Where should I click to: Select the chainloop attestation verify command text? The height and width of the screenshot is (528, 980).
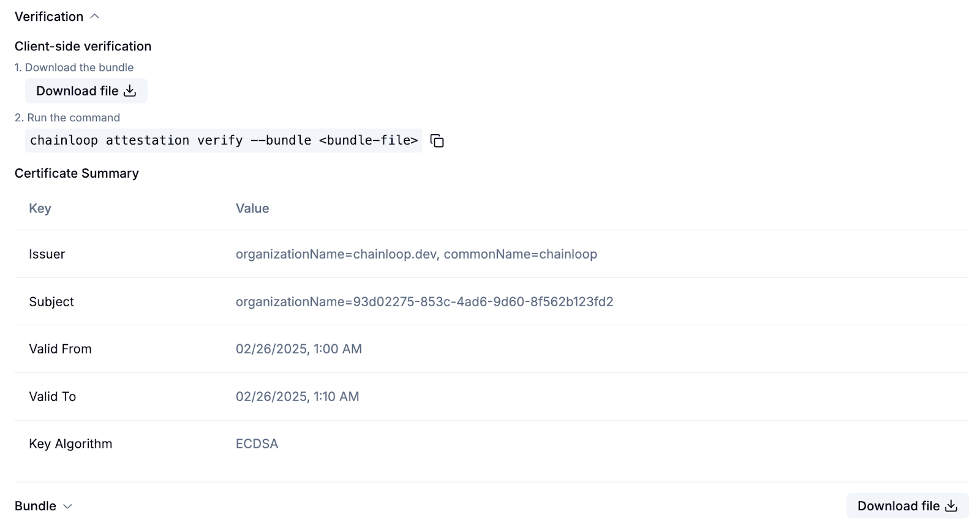(224, 140)
